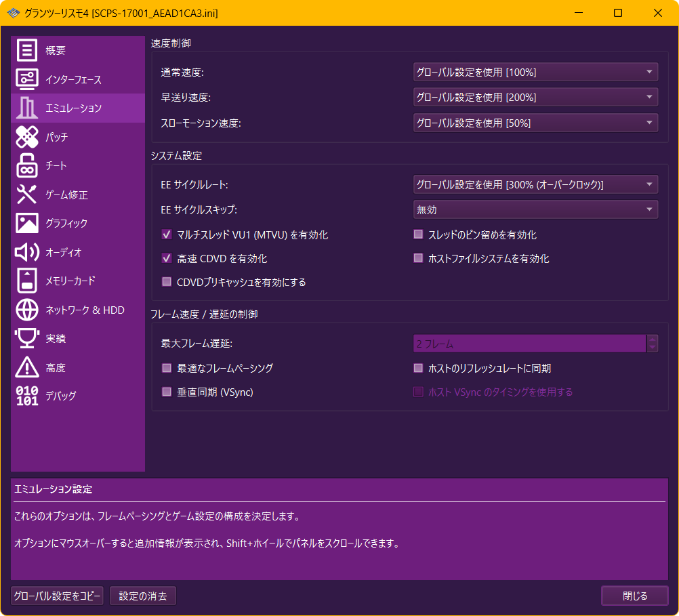Open the グラフィック picture icon
The width and height of the screenshot is (679, 616).
click(x=27, y=223)
